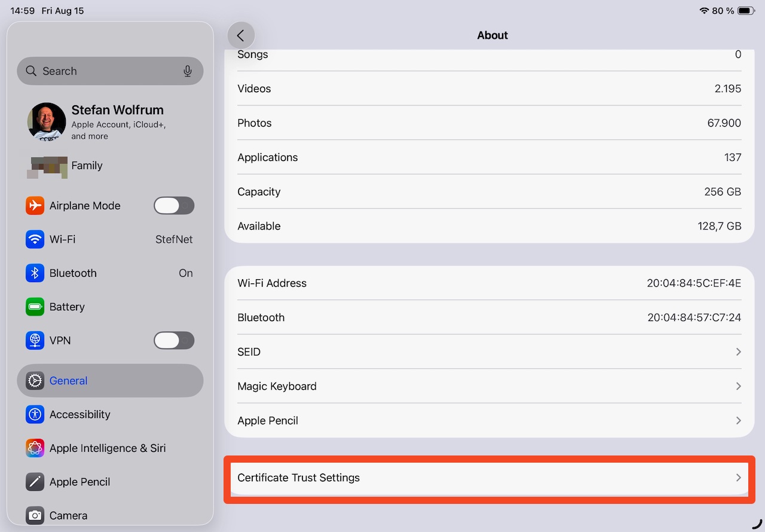
Task: Click the Apple Intelligence & Siri icon
Action: (35, 448)
